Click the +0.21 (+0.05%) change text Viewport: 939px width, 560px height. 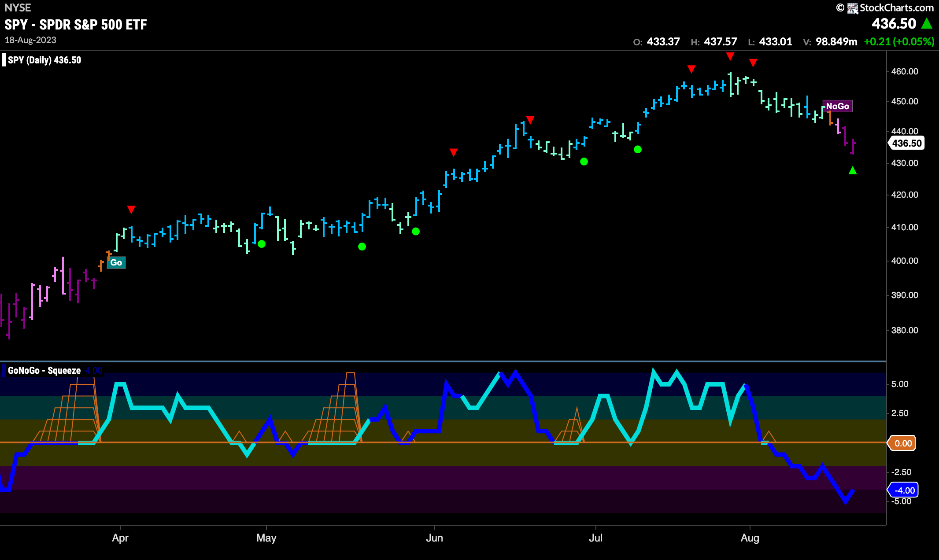tap(899, 42)
